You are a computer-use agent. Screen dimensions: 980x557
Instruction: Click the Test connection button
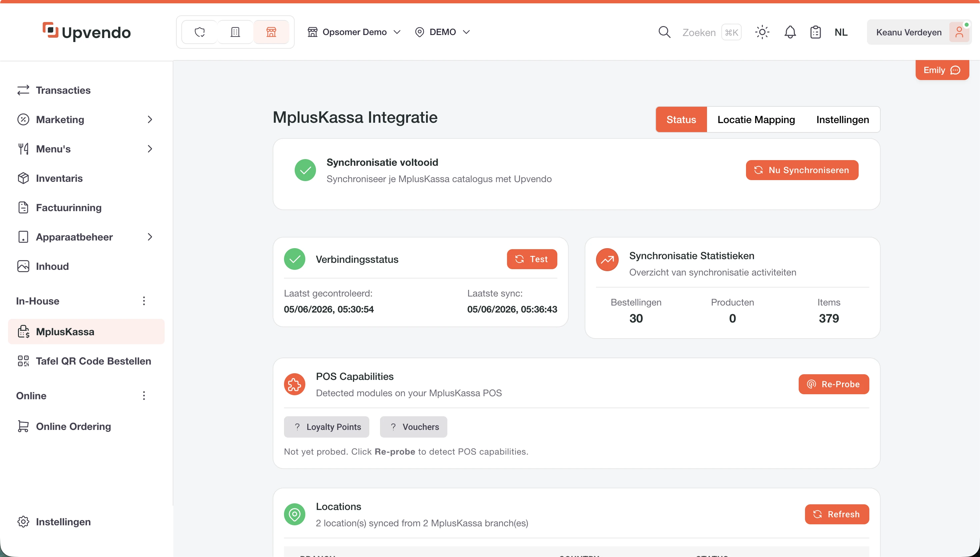tap(532, 259)
